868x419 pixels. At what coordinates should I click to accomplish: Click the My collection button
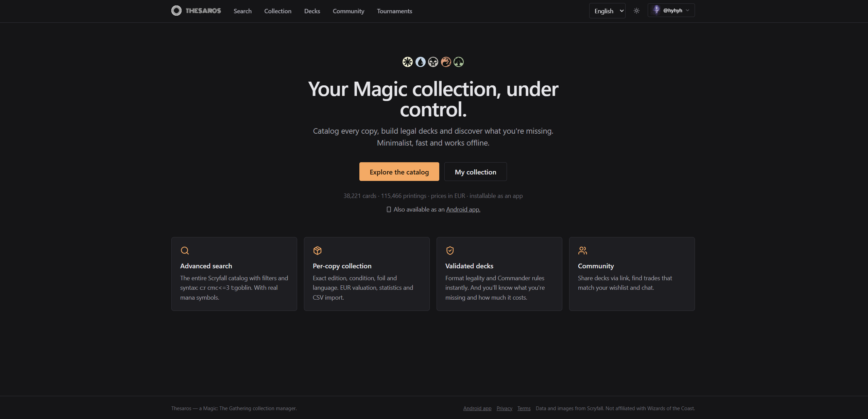pos(475,172)
